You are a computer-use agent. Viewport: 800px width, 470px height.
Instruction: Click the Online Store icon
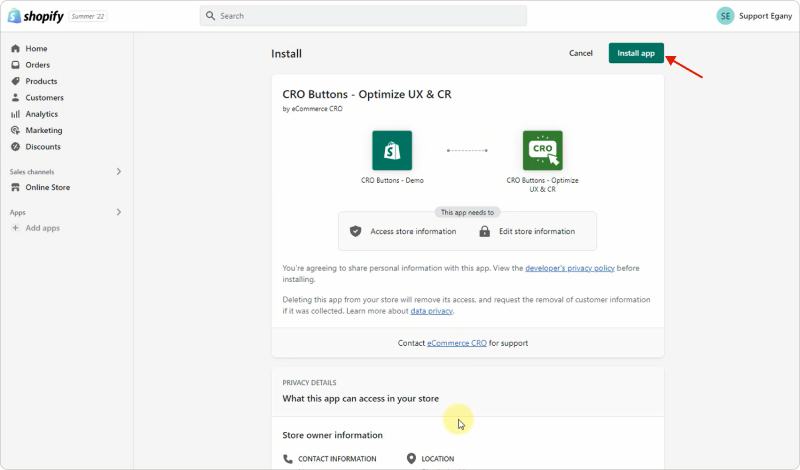pos(15,187)
